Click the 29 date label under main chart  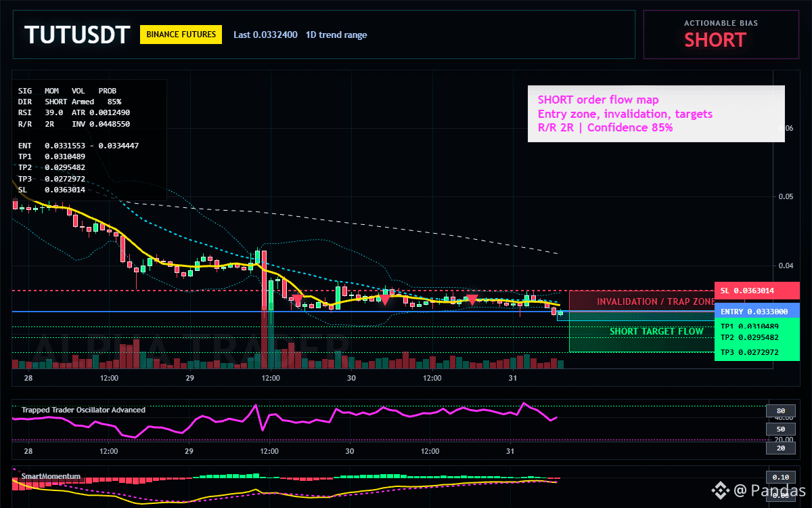coord(189,378)
